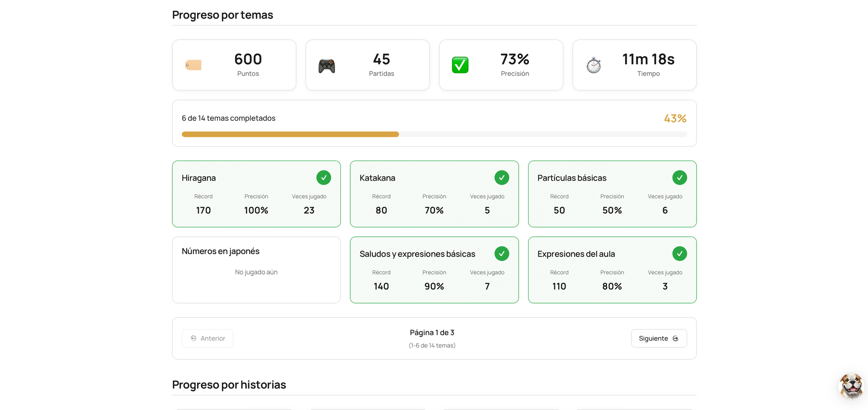Screen dimensions: 868x410
Task: Click the Página 1 de 3 indicator
Action: [x=432, y=333]
